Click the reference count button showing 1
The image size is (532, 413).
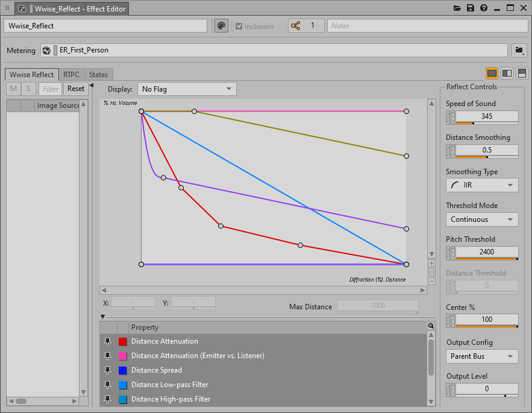(307, 26)
